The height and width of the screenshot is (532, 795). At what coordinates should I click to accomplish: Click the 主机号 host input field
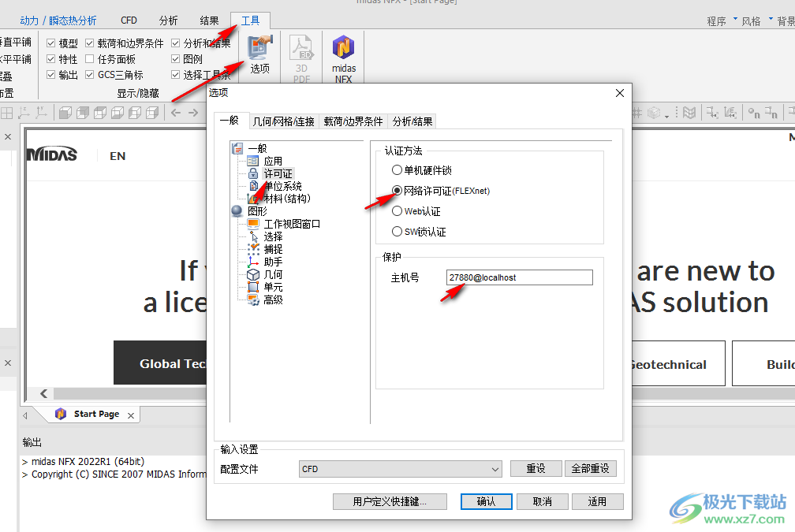pyautogui.click(x=519, y=277)
